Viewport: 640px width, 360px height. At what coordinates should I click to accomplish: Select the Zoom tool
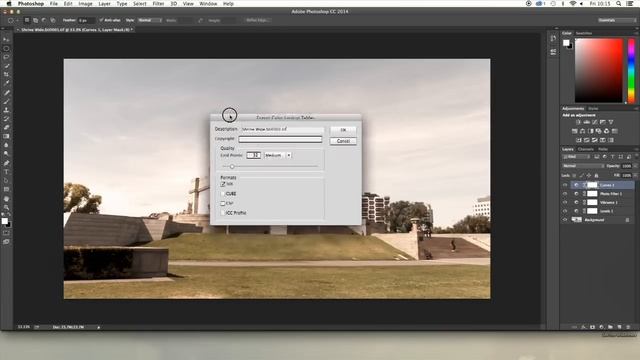point(6,207)
